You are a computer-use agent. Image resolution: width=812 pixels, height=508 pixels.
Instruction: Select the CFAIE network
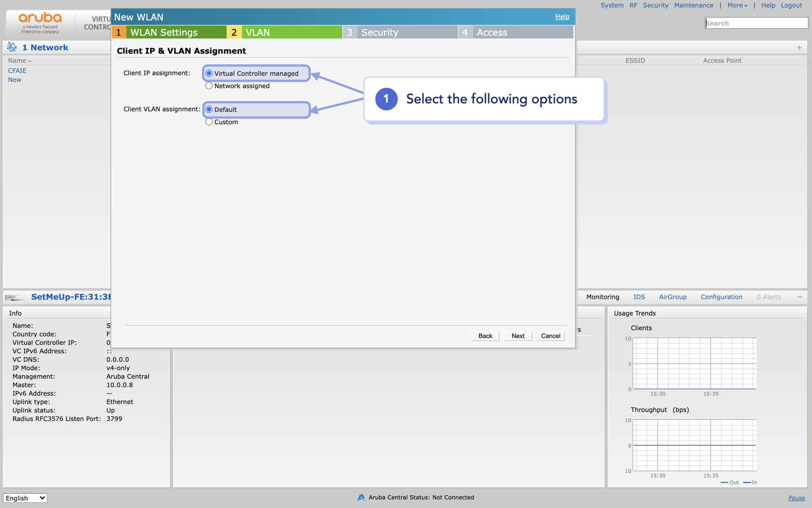click(x=17, y=71)
